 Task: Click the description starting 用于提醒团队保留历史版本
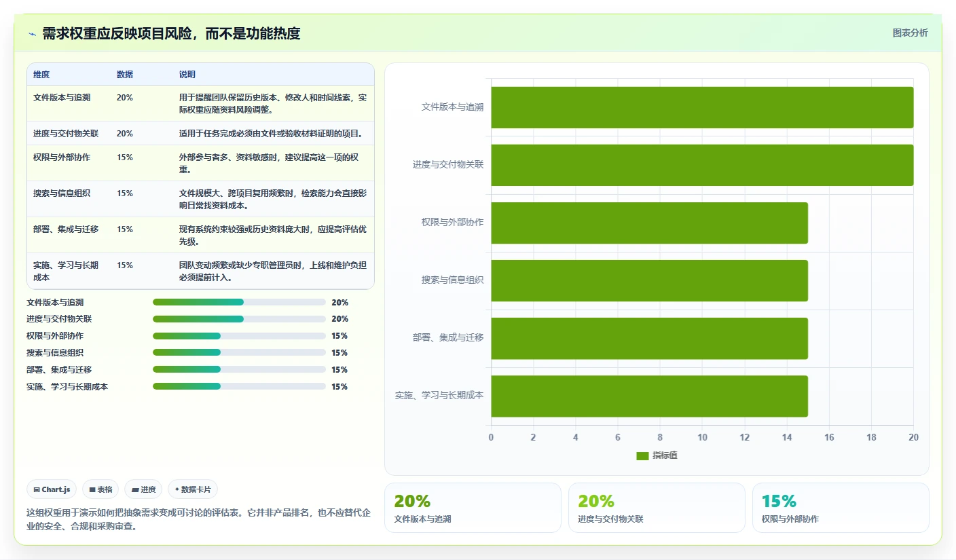[x=273, y=104]
